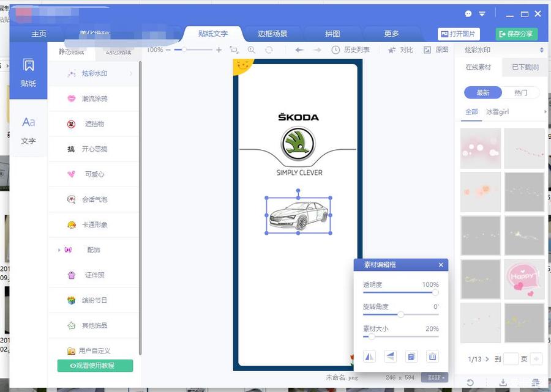Flip the sticker horizontally
Viewport: 551px width, 392px height.
(369, 357)
